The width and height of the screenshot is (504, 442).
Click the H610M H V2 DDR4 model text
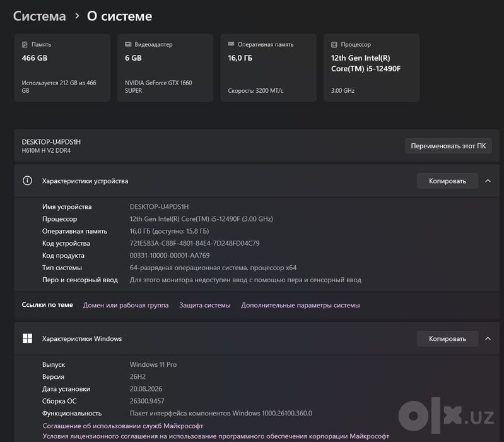[46, 150]
